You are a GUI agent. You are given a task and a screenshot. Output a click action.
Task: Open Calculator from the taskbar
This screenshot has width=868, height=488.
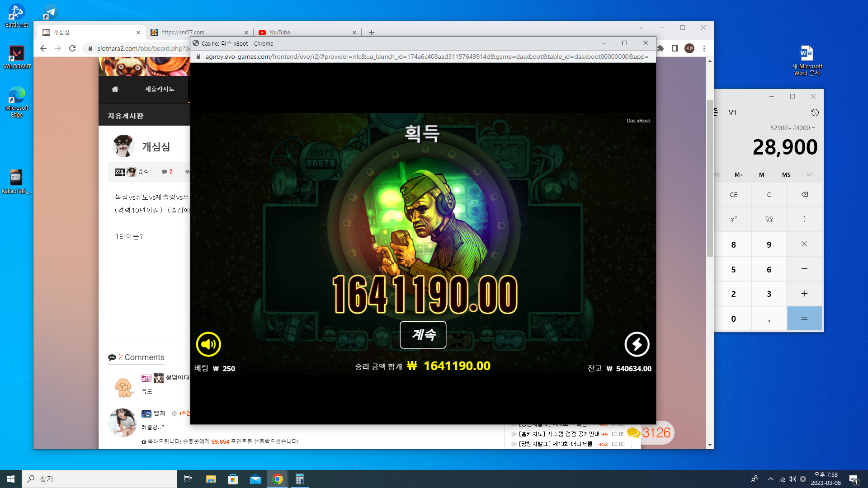pyautogui.click(x=299, y=479)
